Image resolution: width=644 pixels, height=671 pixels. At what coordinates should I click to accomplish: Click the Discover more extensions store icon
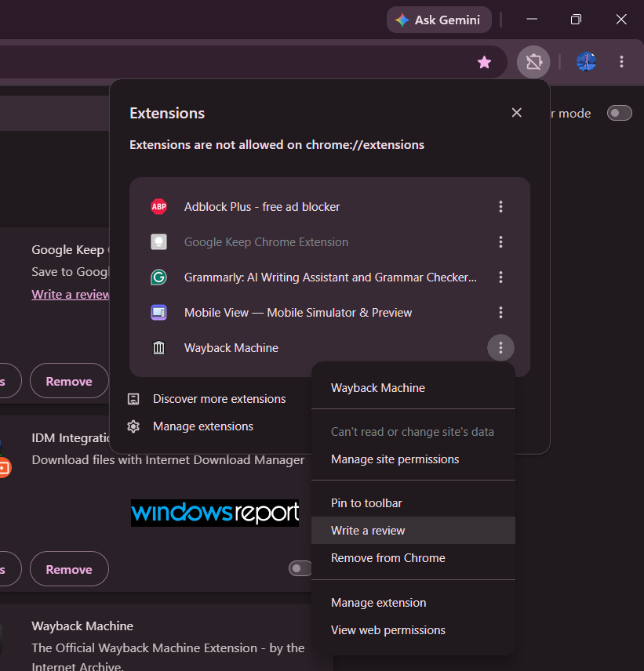click(x=133, y=399)
